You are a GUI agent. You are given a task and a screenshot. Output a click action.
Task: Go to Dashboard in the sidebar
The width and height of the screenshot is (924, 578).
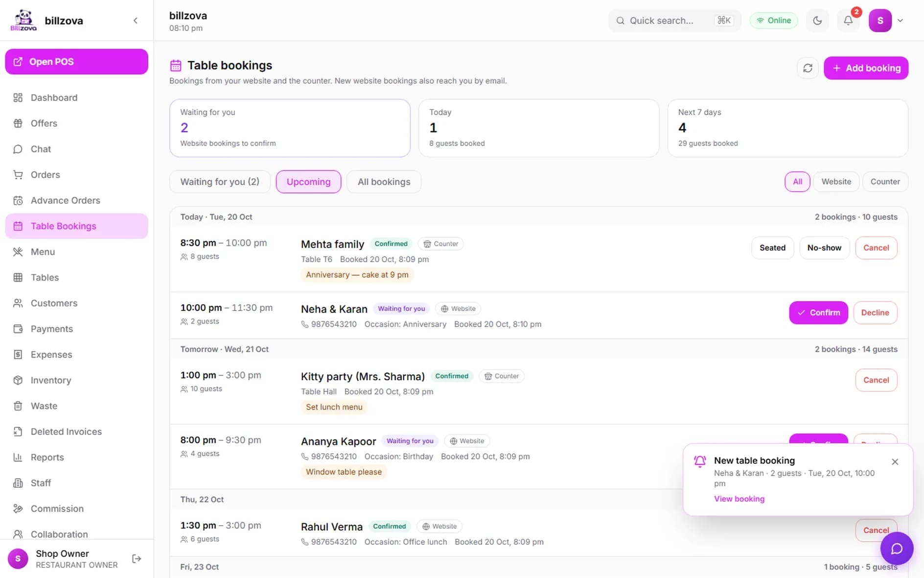(x=76, y=97)
